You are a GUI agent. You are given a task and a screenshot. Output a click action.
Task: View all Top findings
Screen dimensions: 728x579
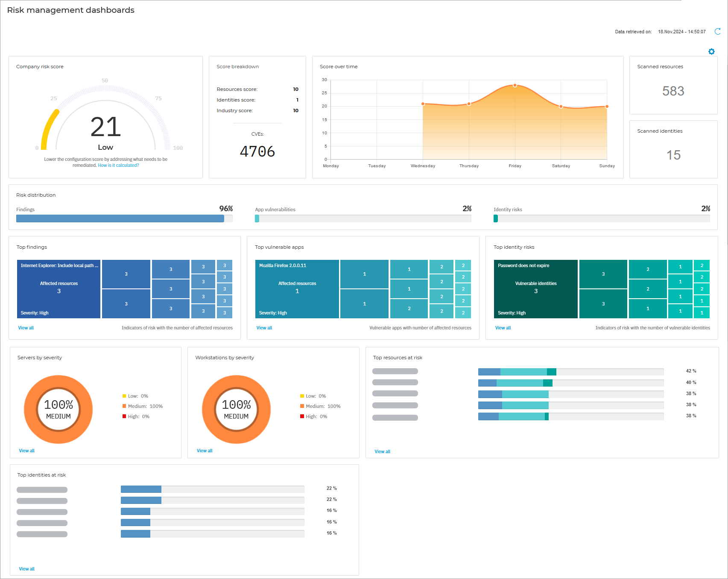coord(26,328)
